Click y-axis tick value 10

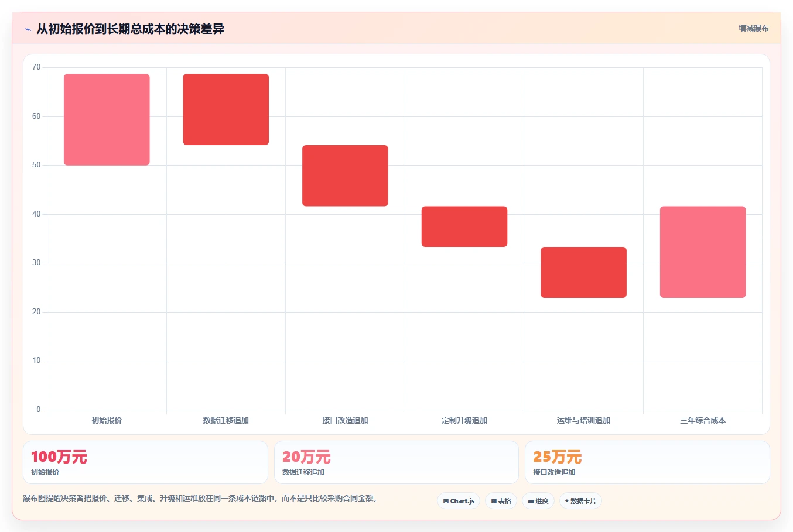click(36, 361)
